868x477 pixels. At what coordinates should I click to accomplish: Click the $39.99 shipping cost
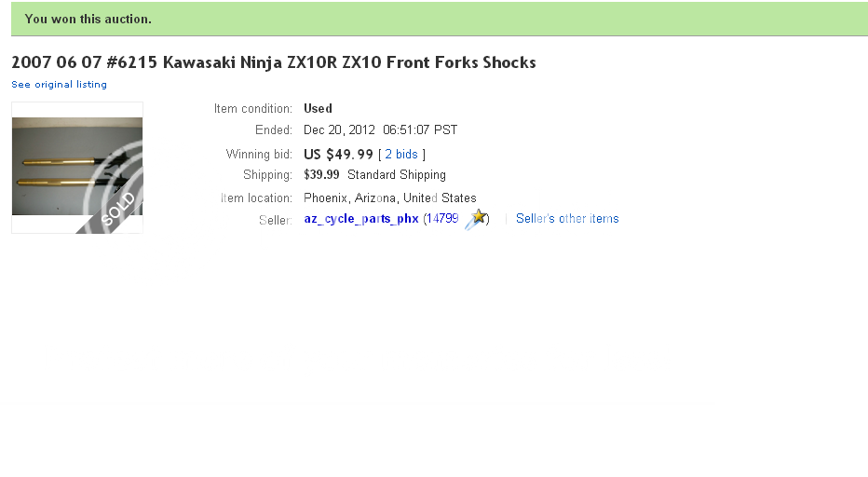(321, 175)
